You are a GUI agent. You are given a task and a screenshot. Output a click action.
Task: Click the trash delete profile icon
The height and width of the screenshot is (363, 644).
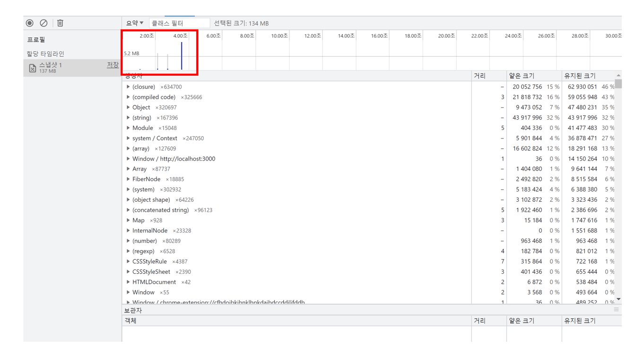point(60,23)
